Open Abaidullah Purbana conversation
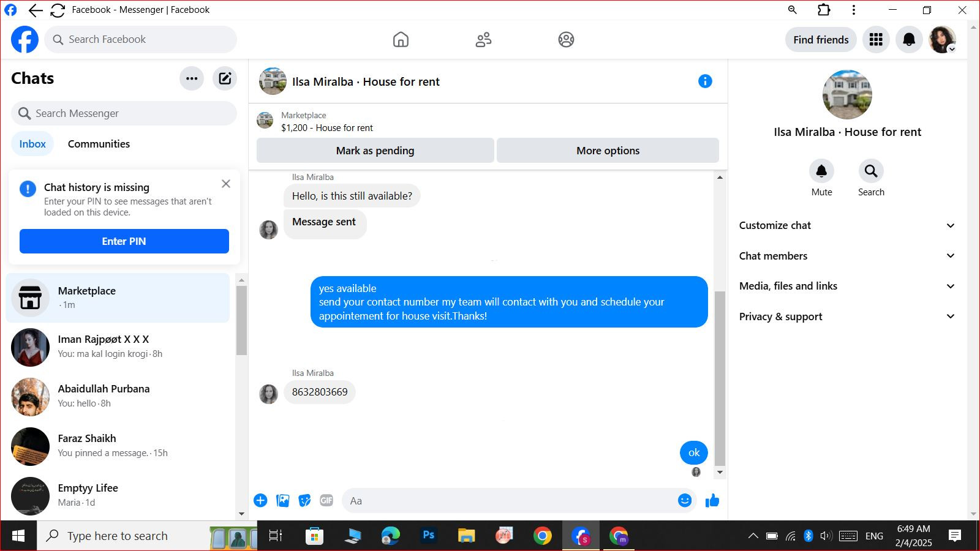Image resolution: width=980 pixels, height=551 pixels. [x=118, y=397]
